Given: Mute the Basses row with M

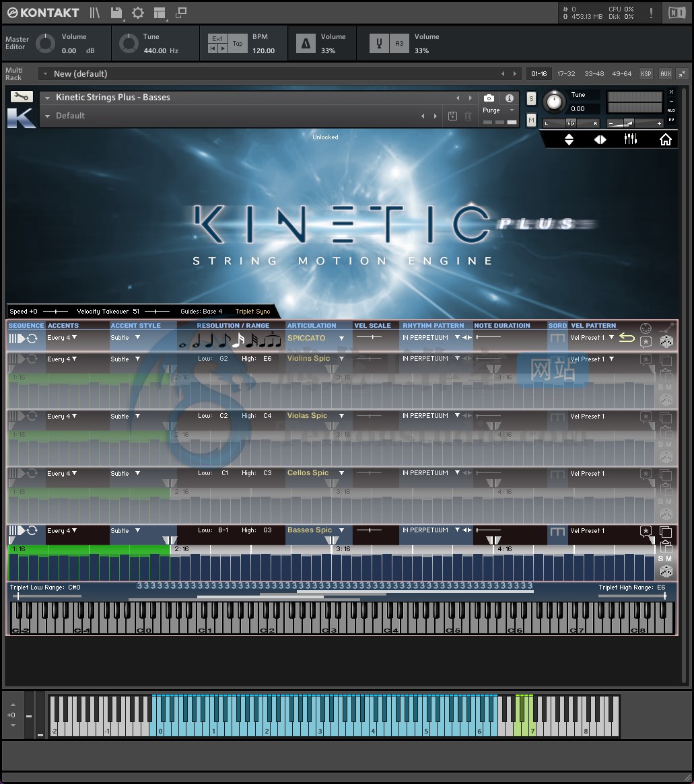Looking at the screenshot, I should pos(669,559).
